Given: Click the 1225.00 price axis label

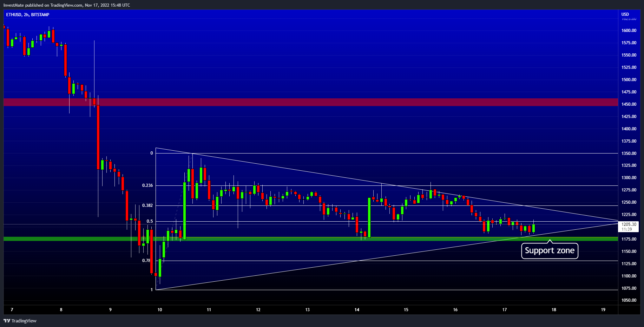Looking at the screenshot, I should point(629,215).
